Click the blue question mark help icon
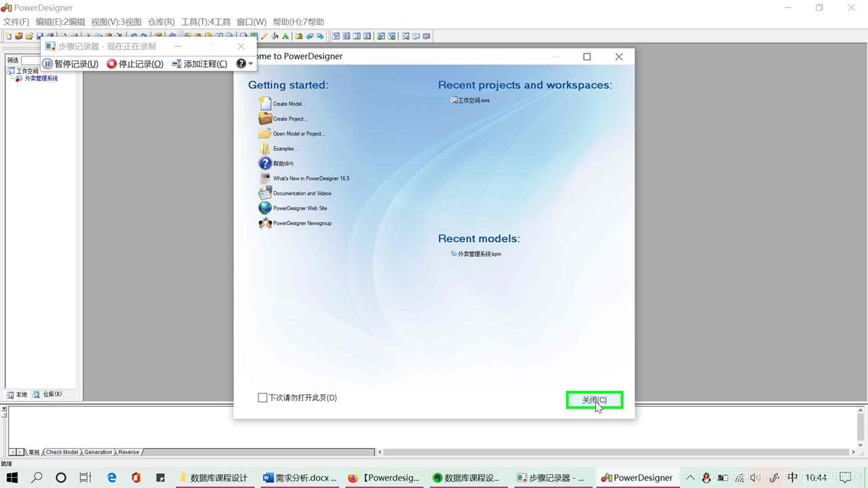Screen dimensions: 868x488 pyautogui.click(x=265, y=163)
